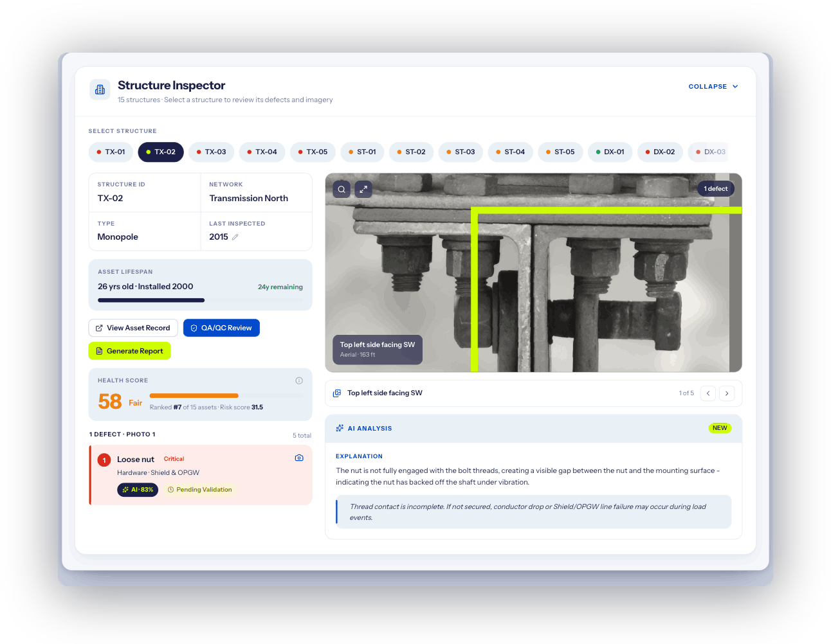Click '24y remaining' lifespan text

point(280,287)
